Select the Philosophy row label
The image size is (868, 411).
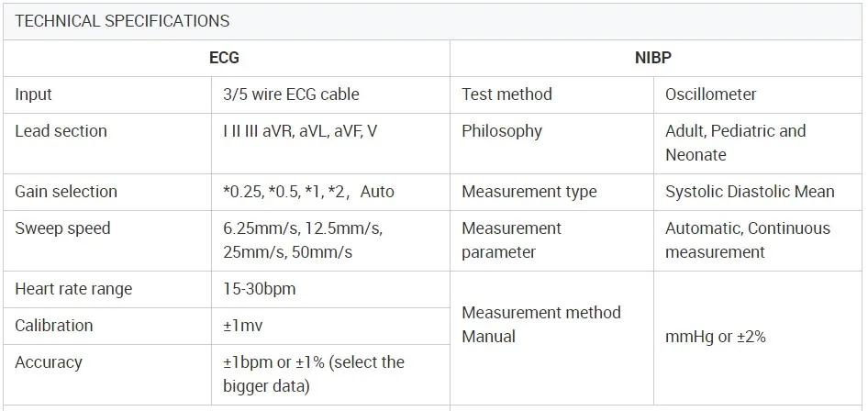[x=502, y=131]
